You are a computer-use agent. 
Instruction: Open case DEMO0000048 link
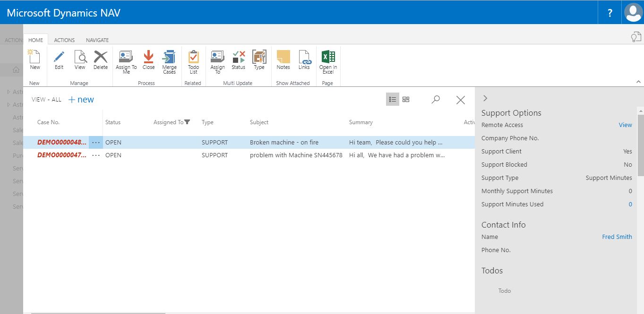click(x=62, y=142)
